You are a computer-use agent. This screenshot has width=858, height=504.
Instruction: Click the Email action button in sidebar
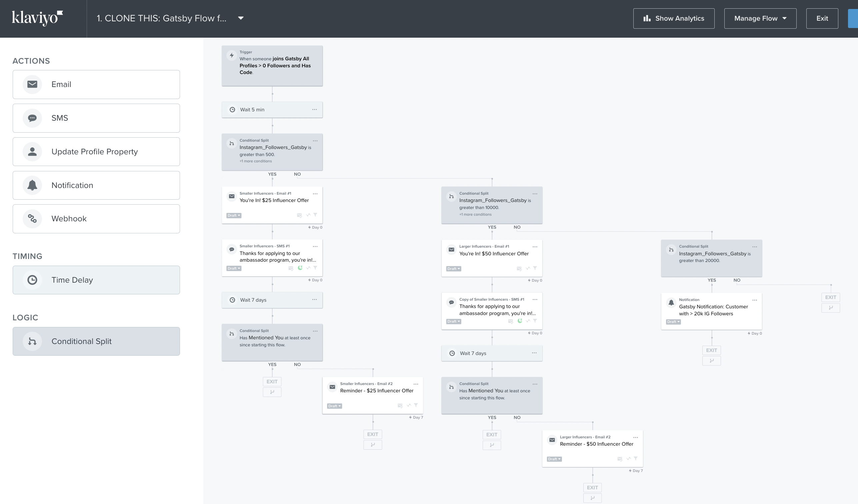pos(96,84)
